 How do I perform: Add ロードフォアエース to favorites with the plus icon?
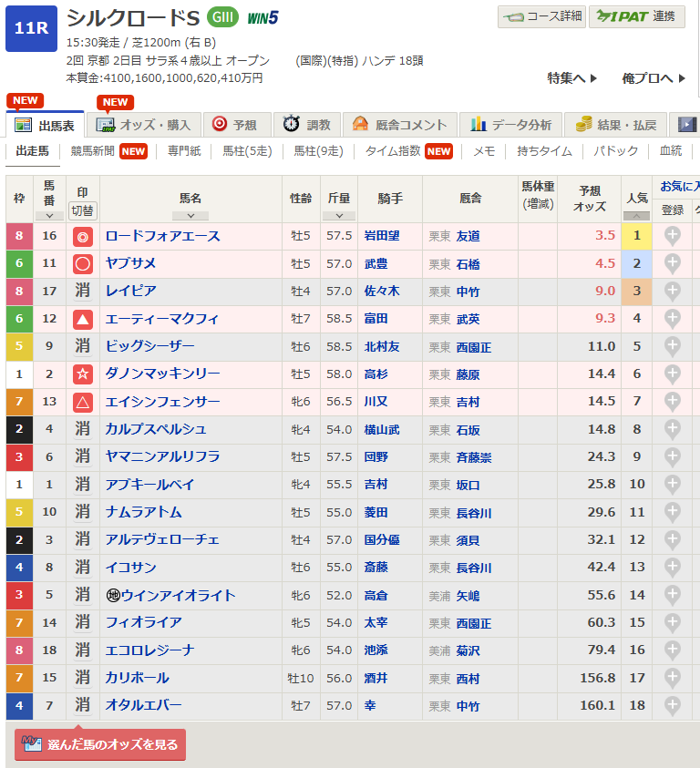tap(672, 236)
